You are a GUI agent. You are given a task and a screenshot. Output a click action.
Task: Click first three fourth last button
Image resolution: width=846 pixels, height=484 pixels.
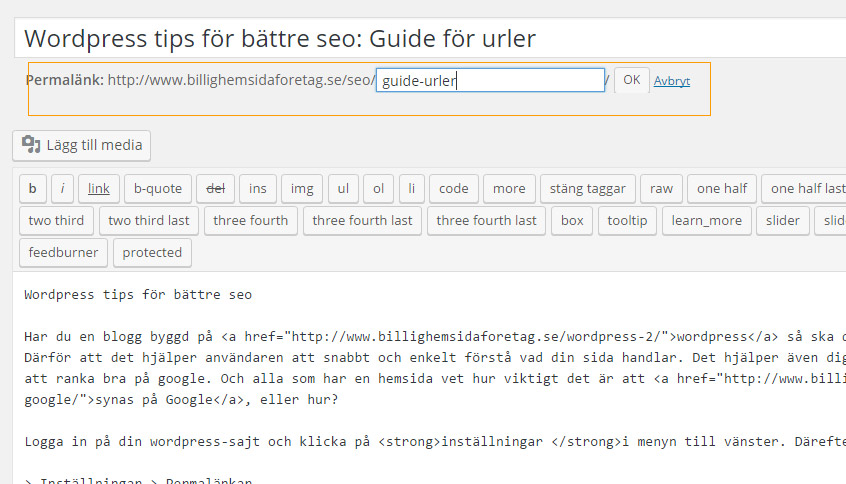pyautogui.click(x=362, y=221)
